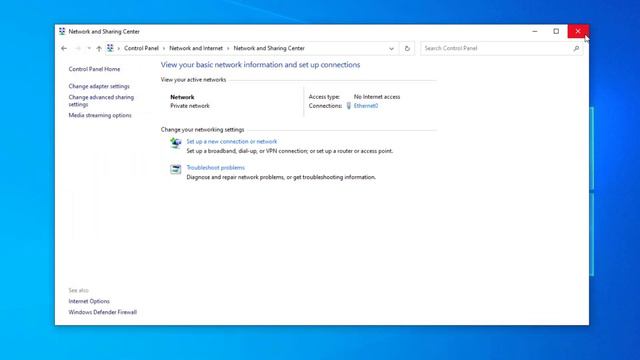Select Control Panel in breadcrumb
640x360 pixels.
[x=141, y=48]
